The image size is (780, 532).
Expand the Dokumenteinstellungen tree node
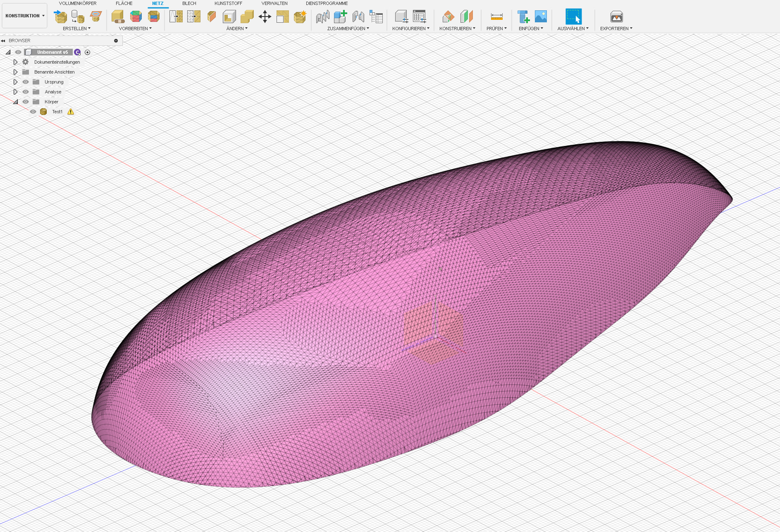(x=15, y=62)
